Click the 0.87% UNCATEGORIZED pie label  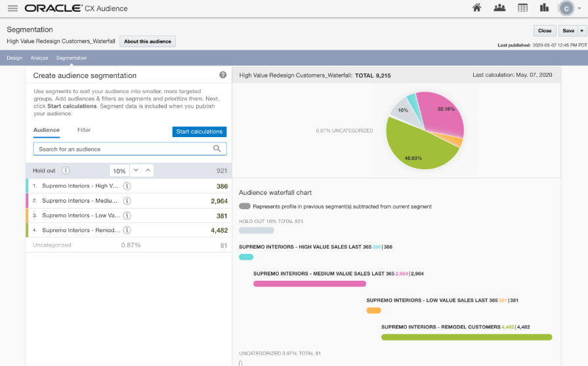[345, 131]
